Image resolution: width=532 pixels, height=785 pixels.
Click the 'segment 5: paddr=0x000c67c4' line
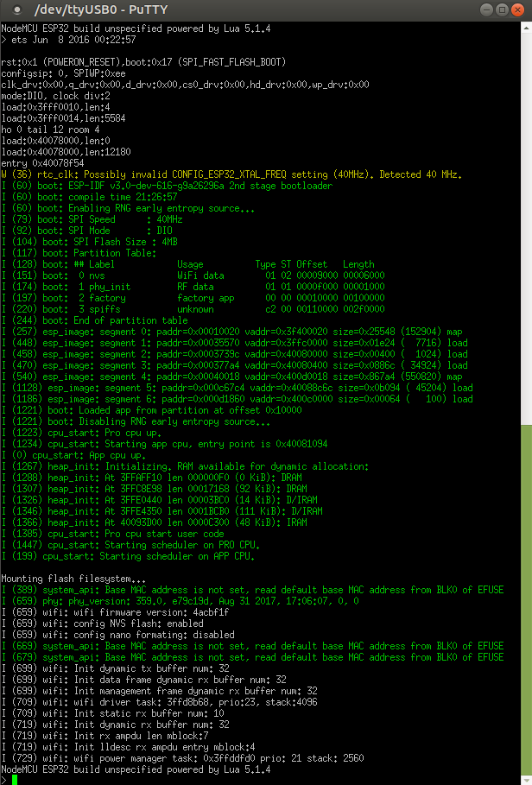coord(237,388)
